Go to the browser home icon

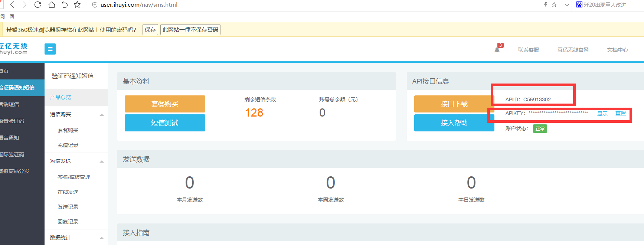pyautogui.click(x=52, y=5)
